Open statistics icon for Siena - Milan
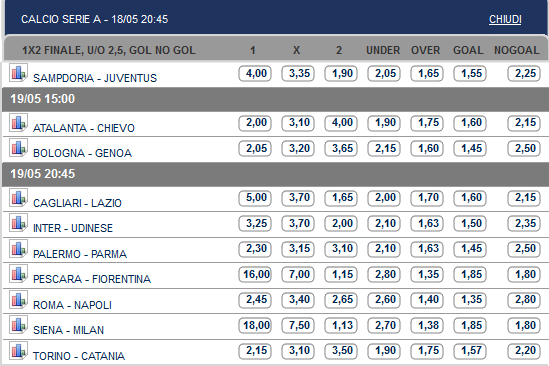Image resolution: width=549 pixels, height=366 pixels. 18,325
